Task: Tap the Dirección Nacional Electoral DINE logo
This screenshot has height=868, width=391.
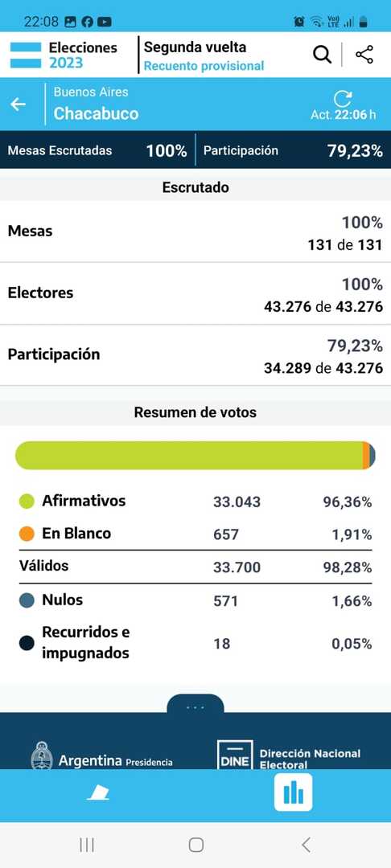Action: point(289,755)
